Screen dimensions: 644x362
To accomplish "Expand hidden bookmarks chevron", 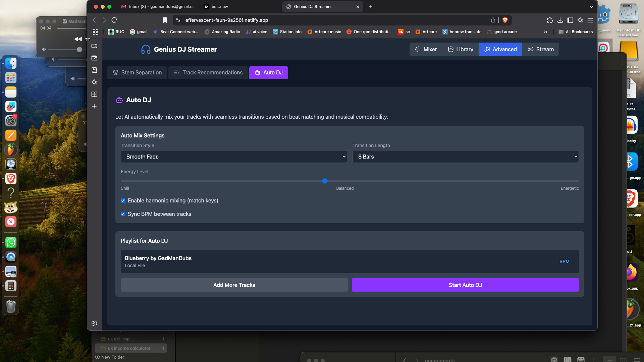I will point(546,32).
